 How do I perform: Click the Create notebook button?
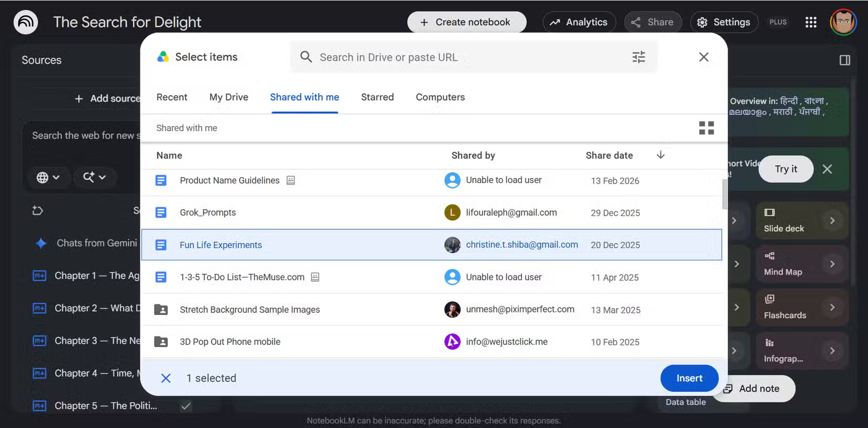pyautogui.click(x=467, y=22)
